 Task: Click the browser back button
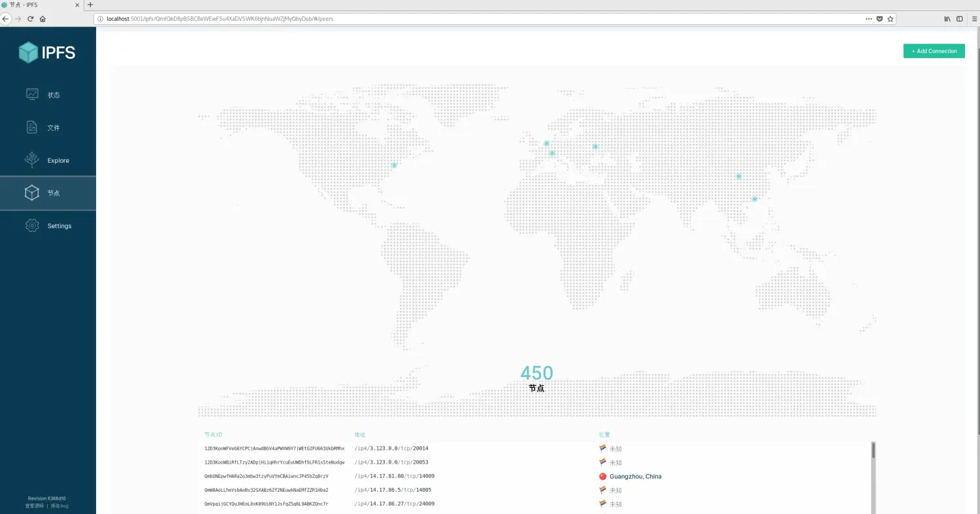6,19
